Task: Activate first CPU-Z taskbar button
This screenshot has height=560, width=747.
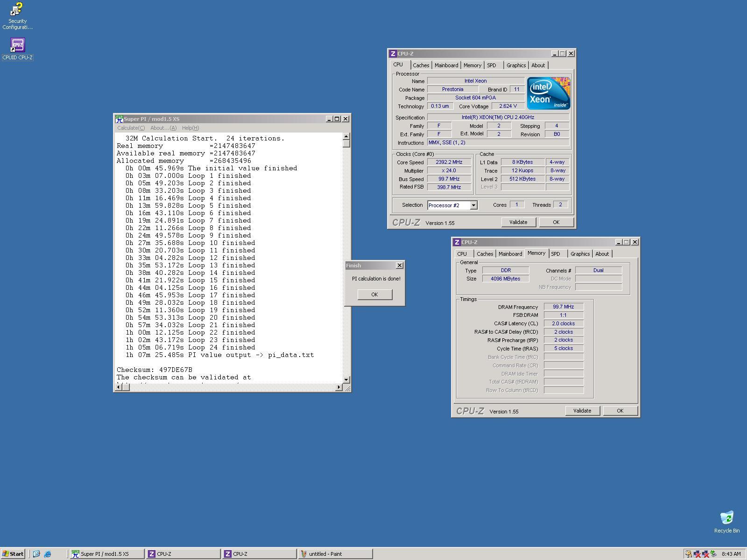Action: [x=183, y=554]
